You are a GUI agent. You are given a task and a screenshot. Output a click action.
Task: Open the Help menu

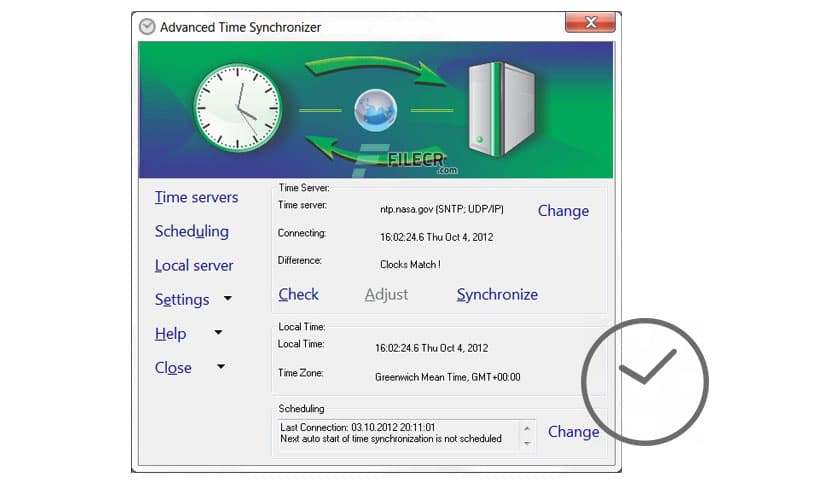click(171, 334)
